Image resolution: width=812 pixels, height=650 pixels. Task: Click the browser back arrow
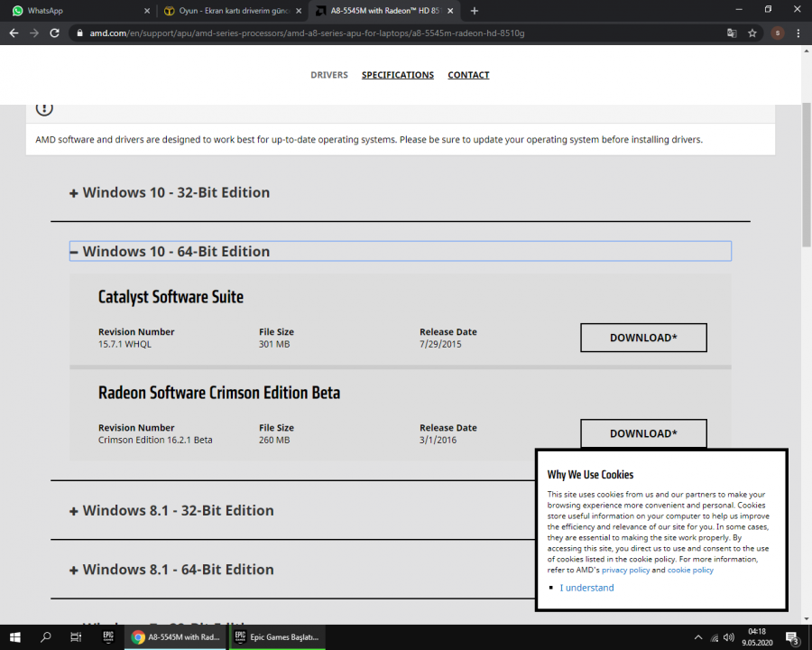coord(13,32)
